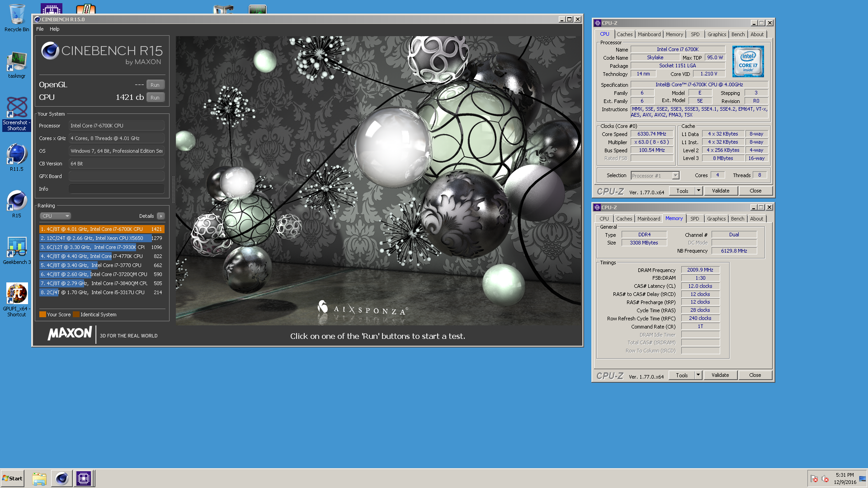This screenshot has width=868, height=488.
Task: Click Validate in upper CPU-Z window
Action: (721, 191)
